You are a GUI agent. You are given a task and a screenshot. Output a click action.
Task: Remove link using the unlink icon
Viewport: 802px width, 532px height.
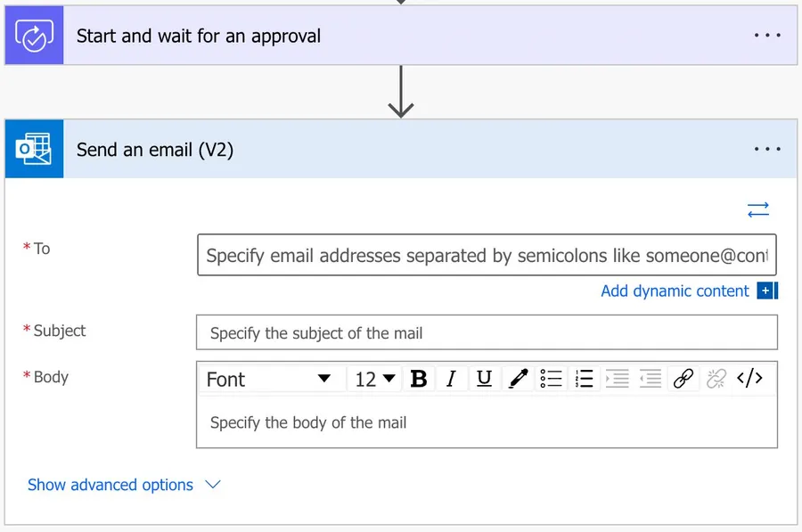[716, 379]
